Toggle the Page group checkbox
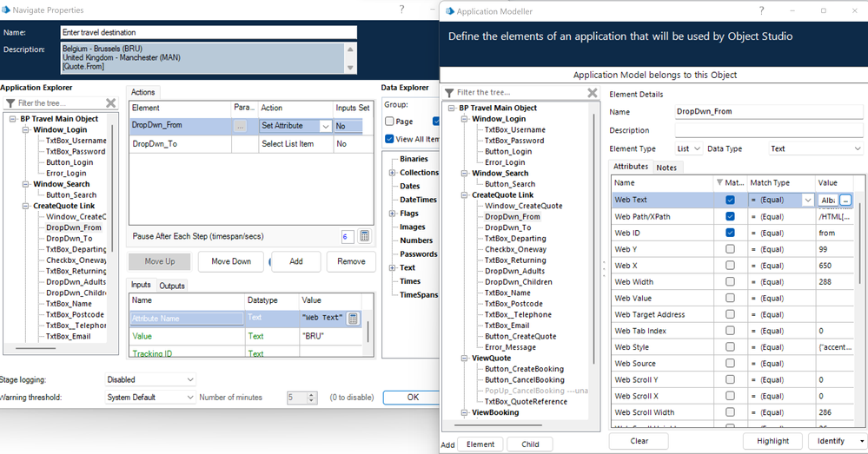868x454 pixels. [x=389, y=122]
